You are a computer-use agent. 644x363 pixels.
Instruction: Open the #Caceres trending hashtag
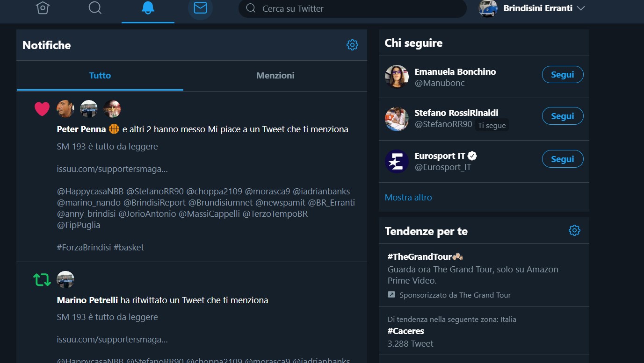coord(406,331)
